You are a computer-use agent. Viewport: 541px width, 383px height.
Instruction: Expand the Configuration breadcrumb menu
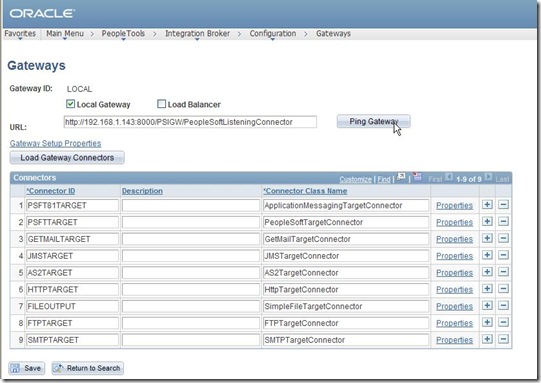273,34
